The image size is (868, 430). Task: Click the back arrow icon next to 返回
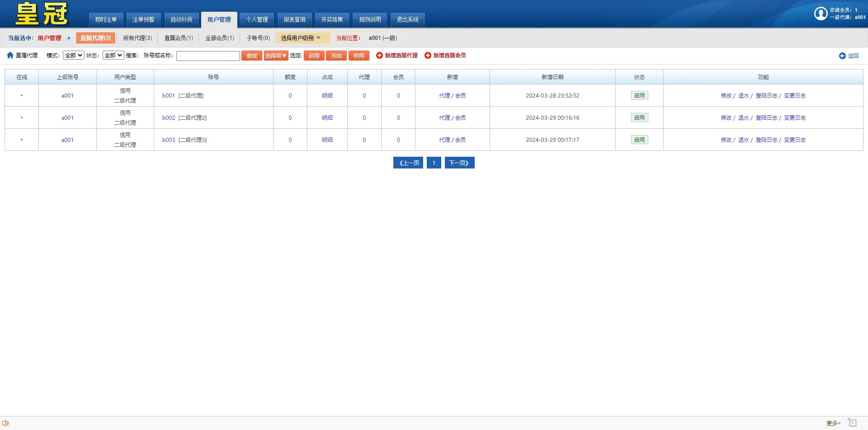tap(842, 56)
